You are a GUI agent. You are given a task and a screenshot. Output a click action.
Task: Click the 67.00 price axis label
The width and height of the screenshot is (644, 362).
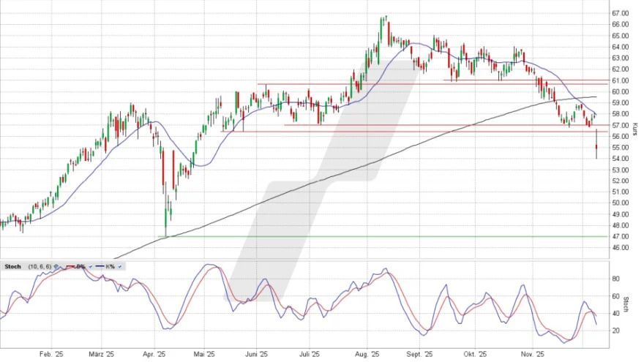coord(621,13)
